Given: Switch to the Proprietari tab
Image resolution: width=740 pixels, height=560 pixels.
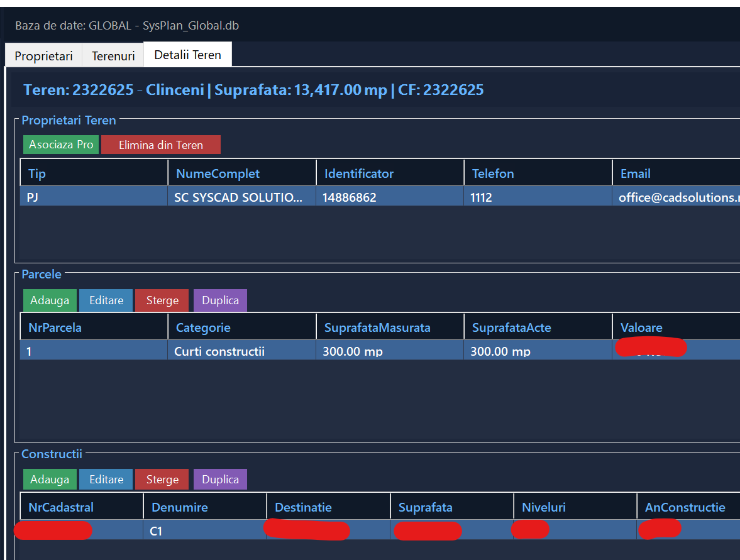Looking at the screenshot, I should click(x=43, y=56).
